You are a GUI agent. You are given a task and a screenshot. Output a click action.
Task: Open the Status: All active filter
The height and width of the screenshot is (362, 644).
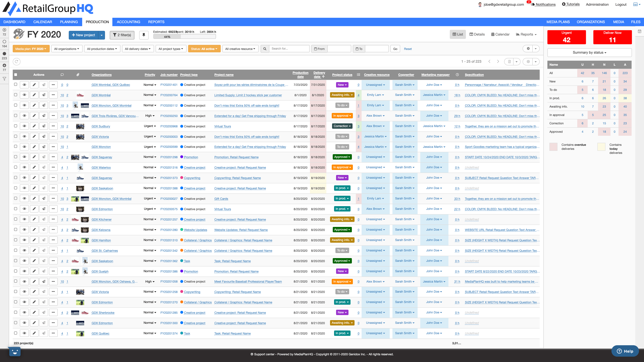coord(204,49)
